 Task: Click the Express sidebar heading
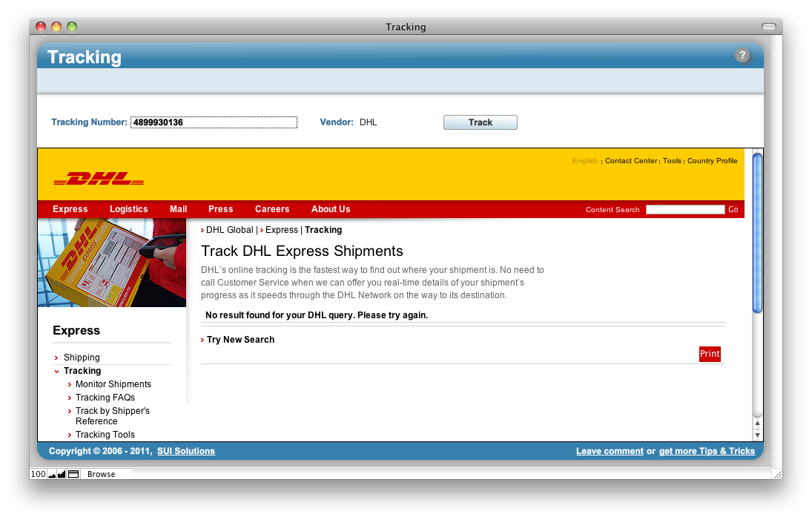(76, 330)
